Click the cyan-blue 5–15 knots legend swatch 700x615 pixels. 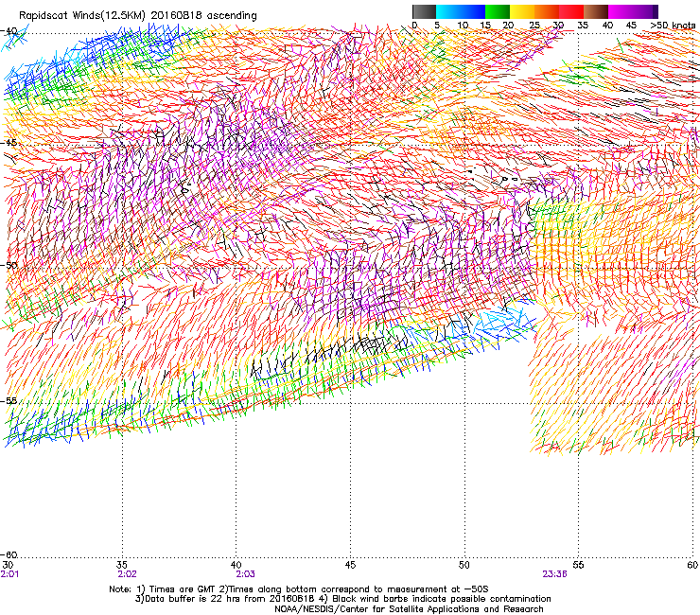[461, 11]
